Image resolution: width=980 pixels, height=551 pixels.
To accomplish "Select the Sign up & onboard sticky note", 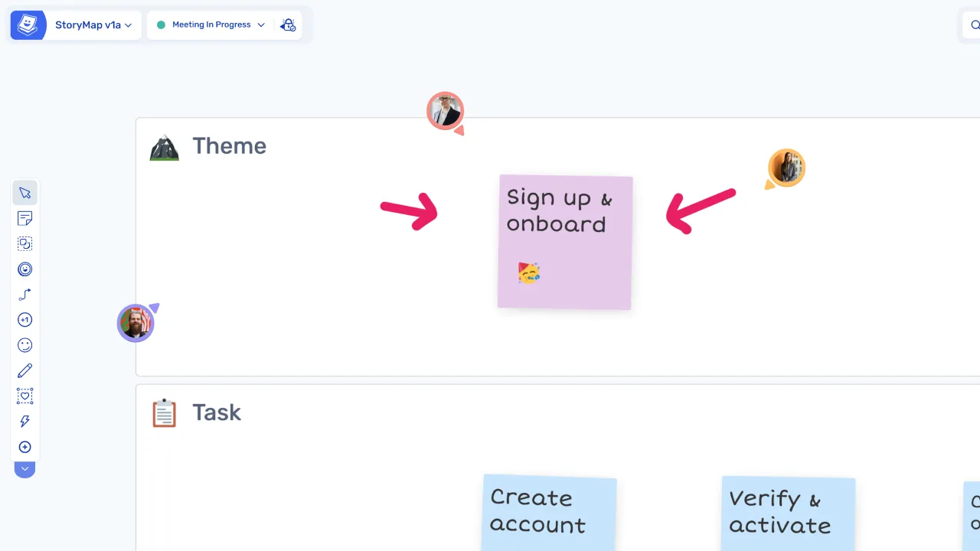I will (564, 243).
